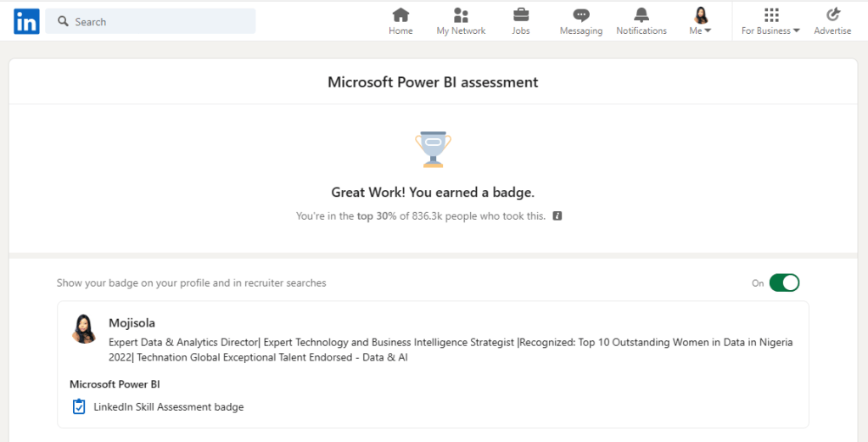Open the Home feed icon
868x442 pixels.
point(400,15)
